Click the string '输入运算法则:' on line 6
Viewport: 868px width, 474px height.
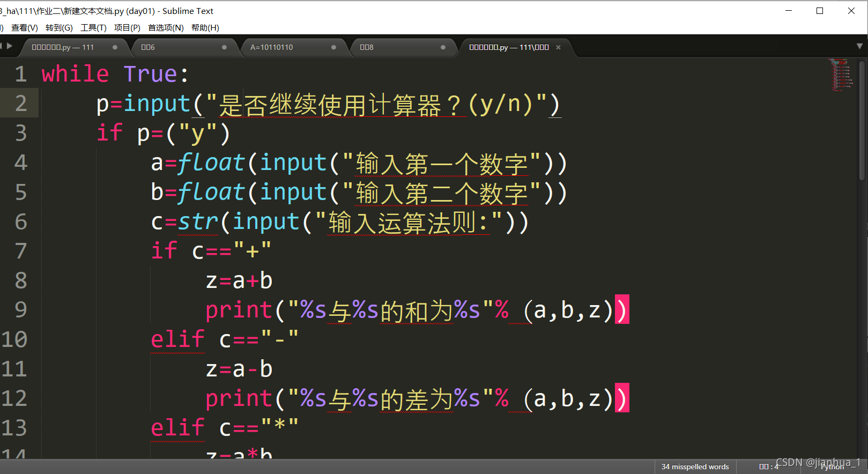pyautogui.click(x=409, y=223)
